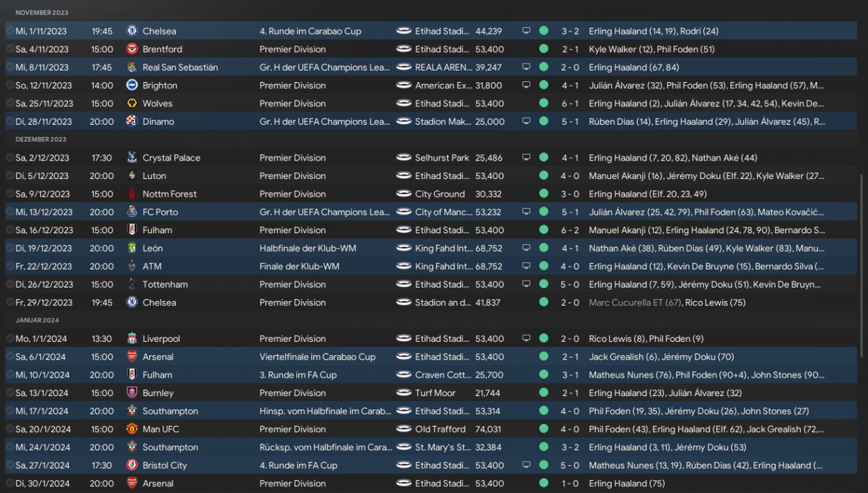
Task: Click the City Ground stadium name
Action: [x=440, y=194]
